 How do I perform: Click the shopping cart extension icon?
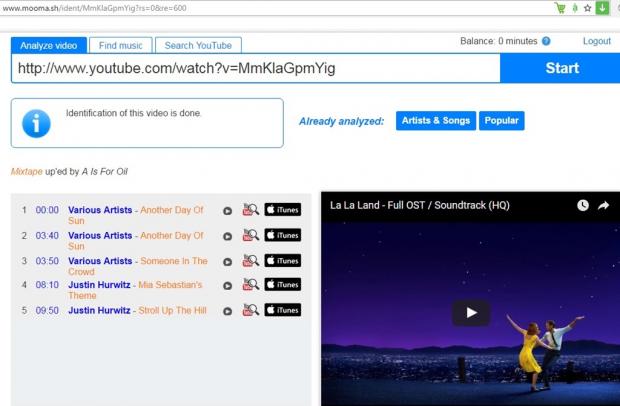pyautogui.click(x=560, y=8)
